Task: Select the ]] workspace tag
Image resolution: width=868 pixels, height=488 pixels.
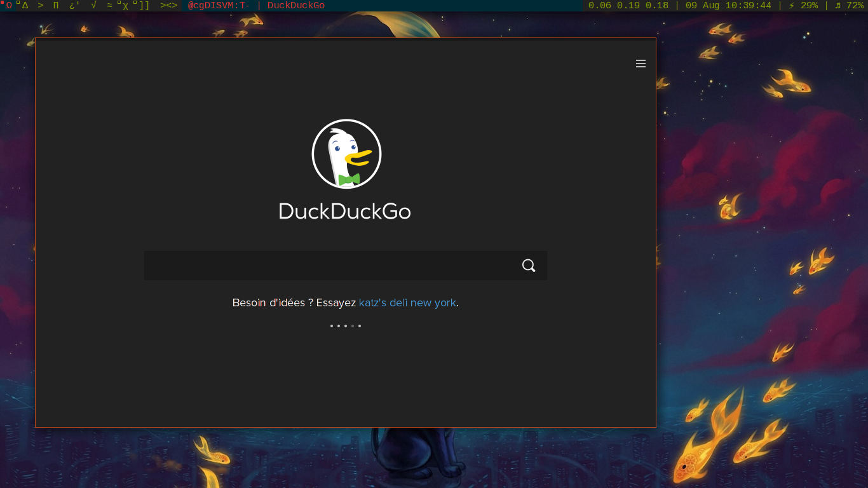Action: pyautogui.click(x=144, y=6)
